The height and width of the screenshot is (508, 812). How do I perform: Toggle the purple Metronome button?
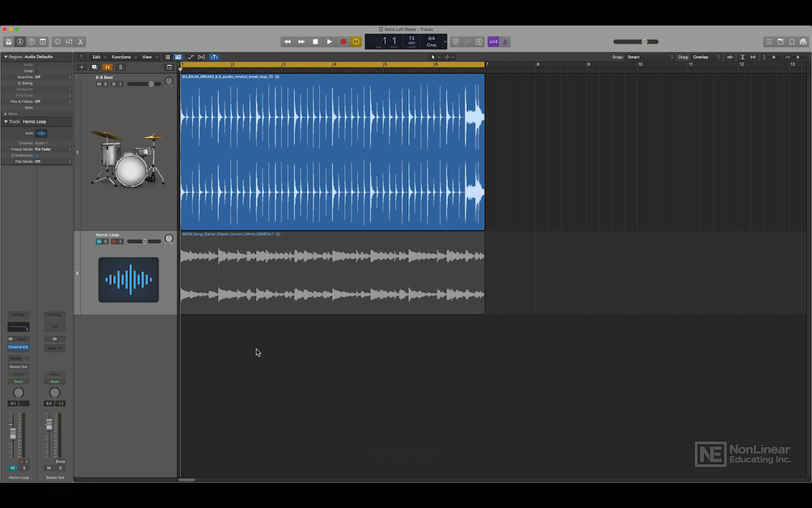(x=505, y=42)
